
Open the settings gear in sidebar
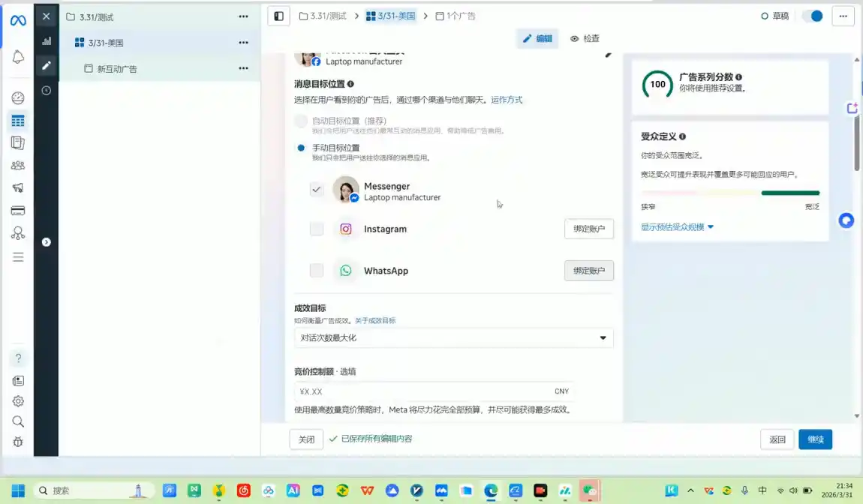tap(18, 401)
